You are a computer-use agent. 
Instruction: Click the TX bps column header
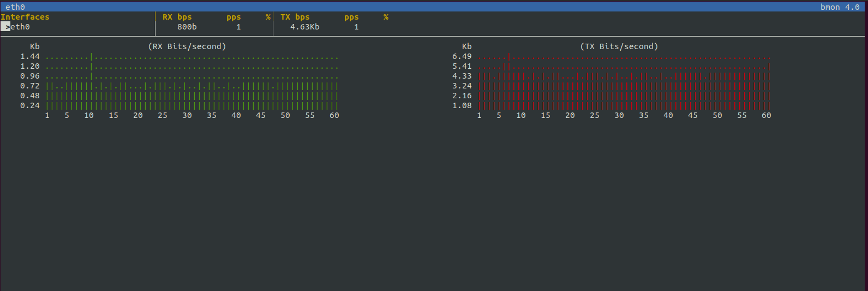295,17
